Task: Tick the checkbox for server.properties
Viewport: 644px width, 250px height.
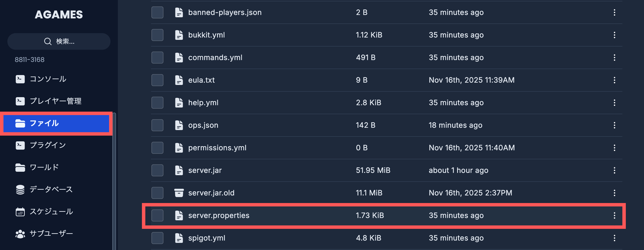Action: (157, 215)
